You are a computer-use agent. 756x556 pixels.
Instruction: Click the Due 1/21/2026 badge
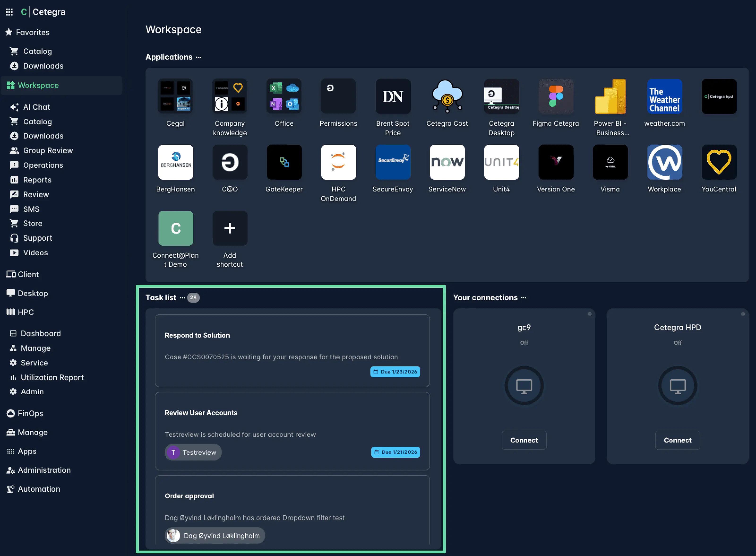click(x=395, y=452)
